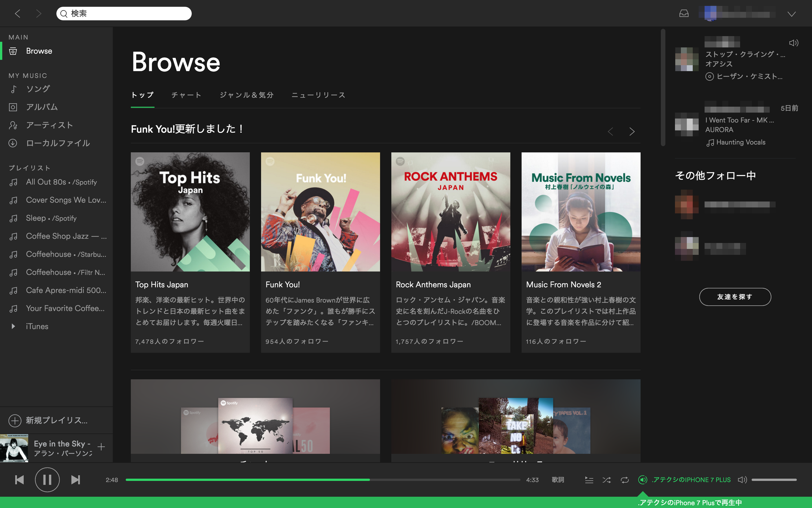Click the アテクシのIPHONE 7 PLUS device label

coord(691,480)
